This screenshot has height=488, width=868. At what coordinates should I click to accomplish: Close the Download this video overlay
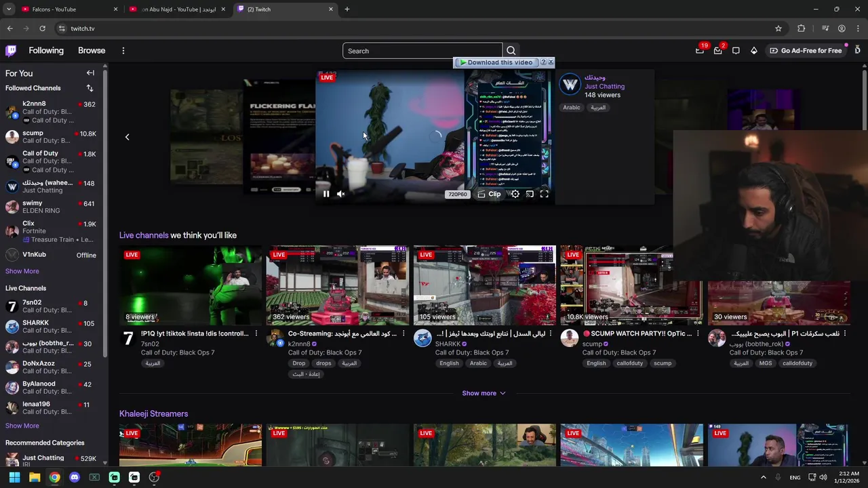click(551, 62)
